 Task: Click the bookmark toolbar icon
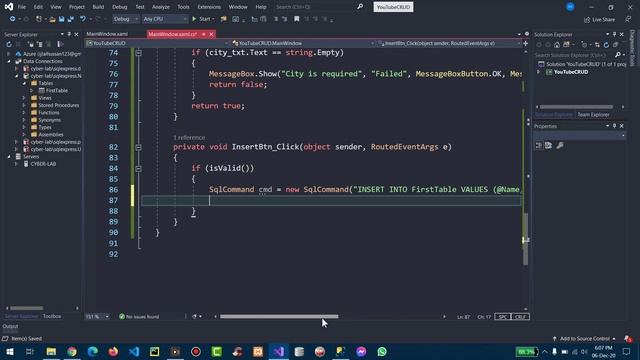tap(297, 19)
